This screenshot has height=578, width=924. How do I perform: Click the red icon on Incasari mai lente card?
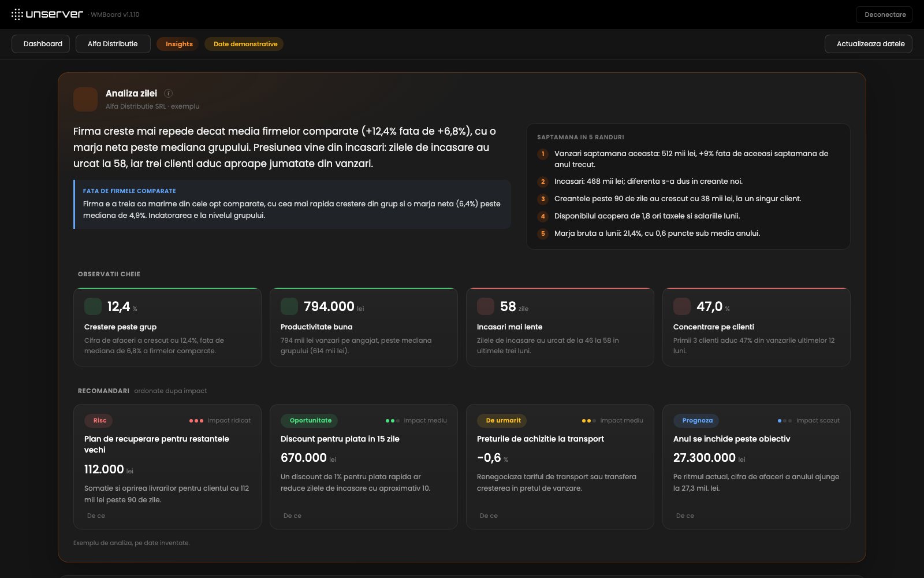point(486,306)
